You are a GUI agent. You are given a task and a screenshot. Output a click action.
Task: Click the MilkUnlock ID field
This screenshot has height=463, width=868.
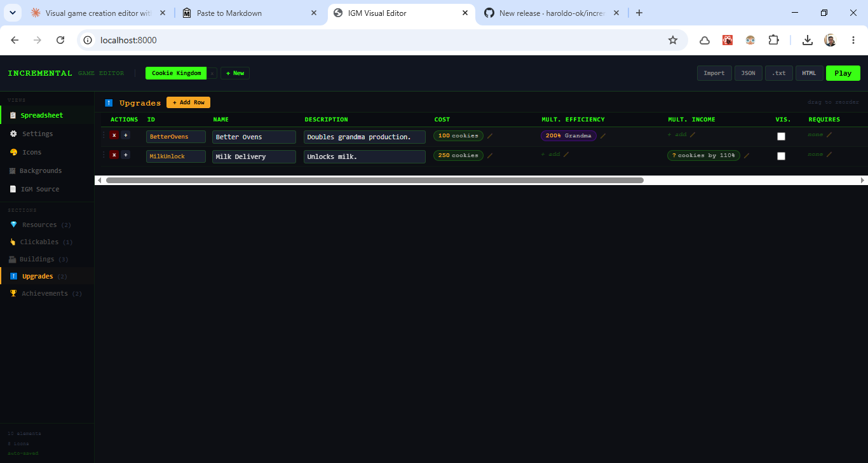(176, 156)
